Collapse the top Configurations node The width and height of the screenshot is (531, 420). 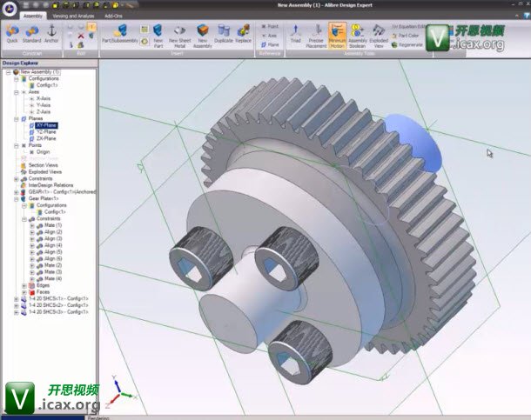[x=16, y=79]
